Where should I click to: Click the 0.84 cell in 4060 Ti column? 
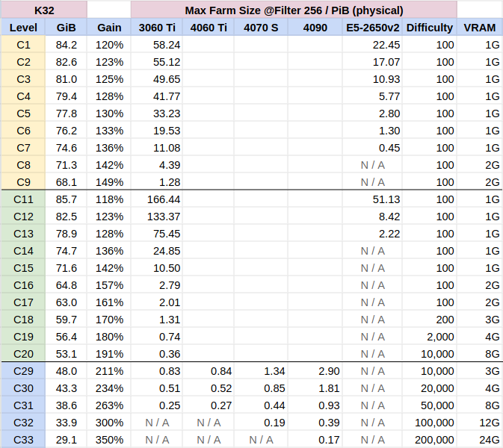(x=209, y=371)
